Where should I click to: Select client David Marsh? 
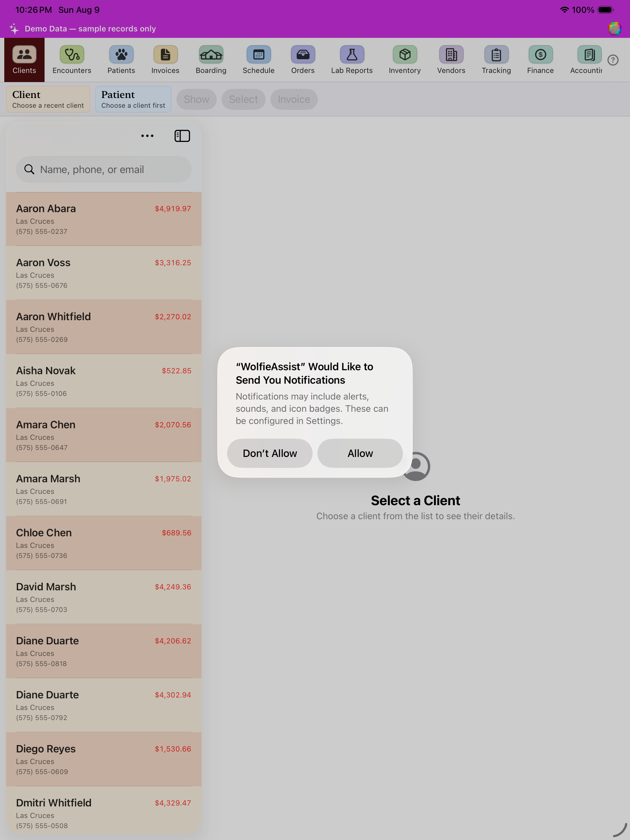coord(104,597)
